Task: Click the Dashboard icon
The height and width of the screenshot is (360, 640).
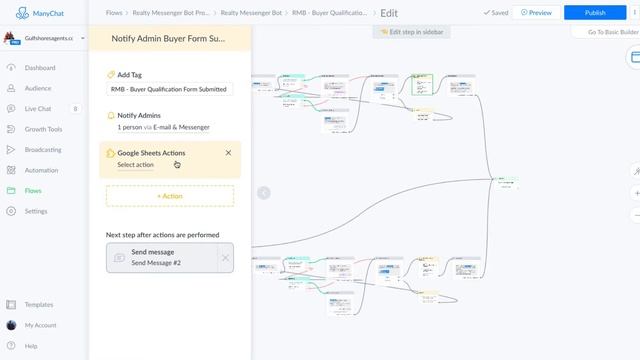Action: (x=11, y=68)
